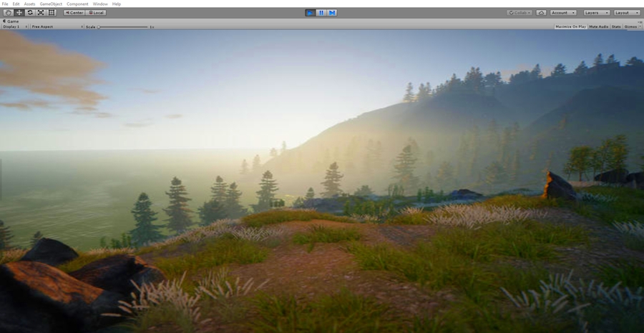Toggle the Stats overlay
This screenshot has height=333, width=644.
coord(615,26)
